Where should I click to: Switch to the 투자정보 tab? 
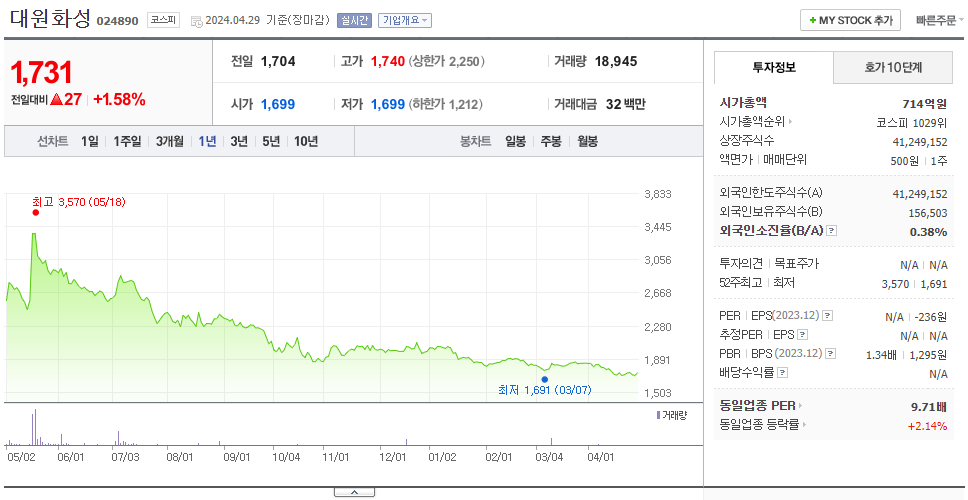(774, 67)
